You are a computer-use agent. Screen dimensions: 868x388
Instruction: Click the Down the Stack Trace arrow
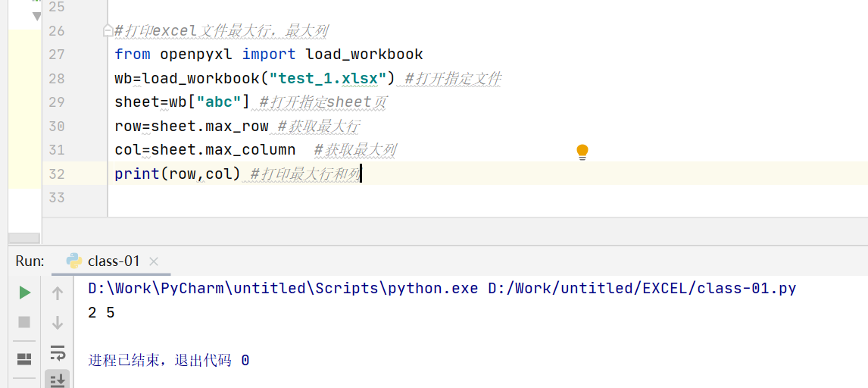click(x=57, y=323)
